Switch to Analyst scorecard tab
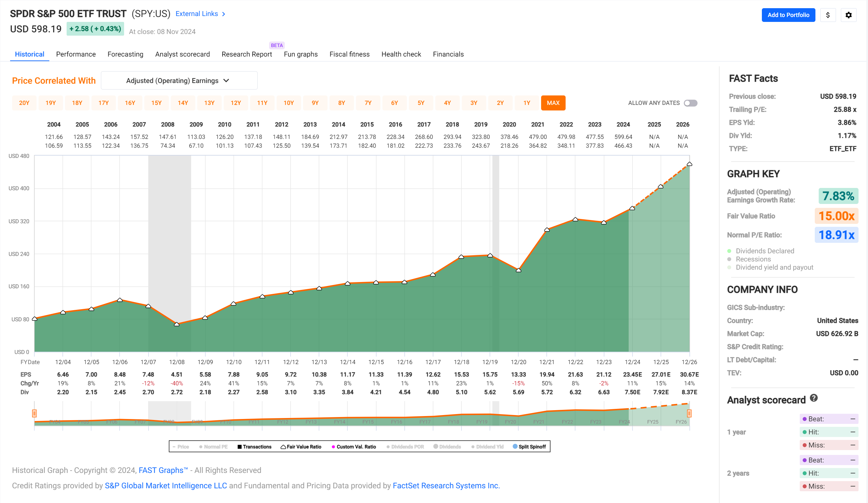Viewport: 868px width, 503px height. coord(182,55)
